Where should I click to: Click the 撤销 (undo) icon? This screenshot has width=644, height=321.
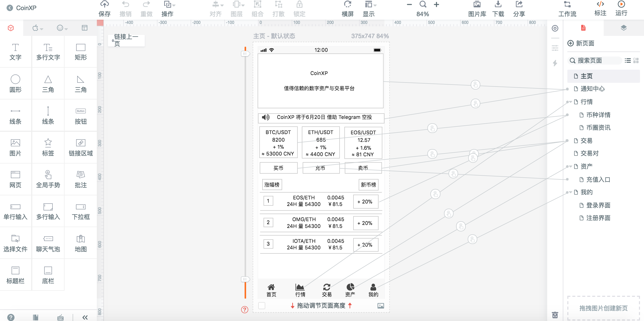[x=125, y=4]
